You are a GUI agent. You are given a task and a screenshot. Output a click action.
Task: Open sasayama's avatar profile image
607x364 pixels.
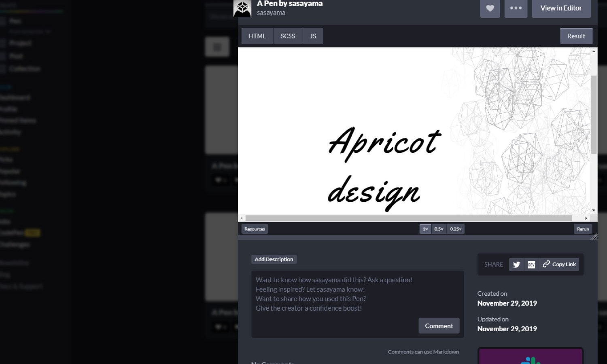tap(242, 8)
